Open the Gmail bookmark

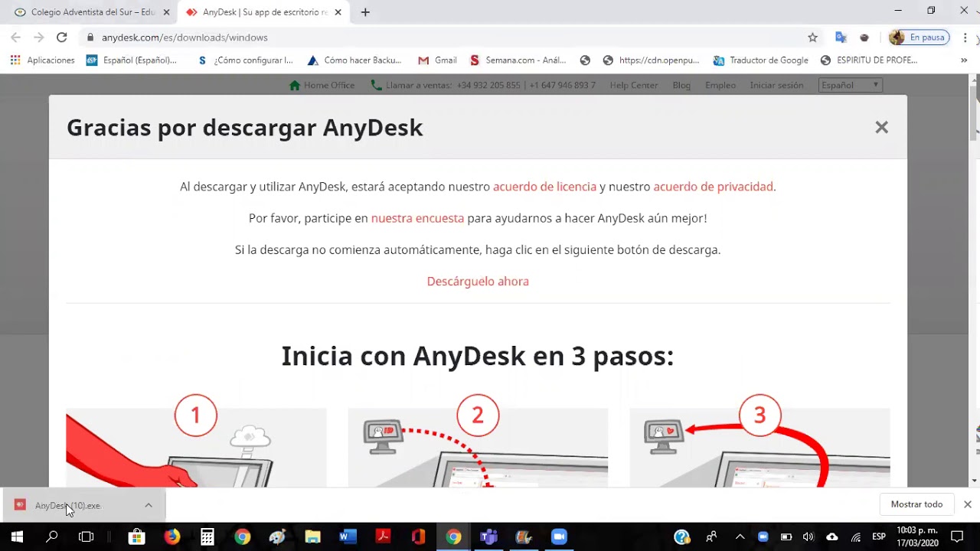pyautogui.click(x=437, y=60)
